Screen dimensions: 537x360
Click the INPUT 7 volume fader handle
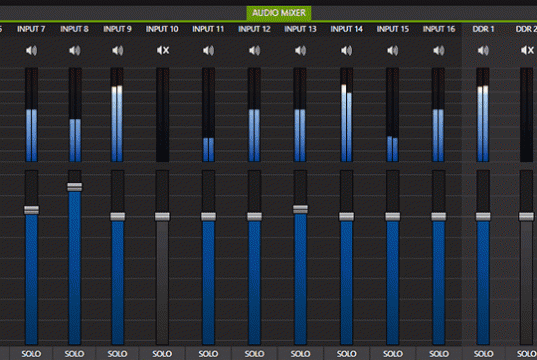32,210
